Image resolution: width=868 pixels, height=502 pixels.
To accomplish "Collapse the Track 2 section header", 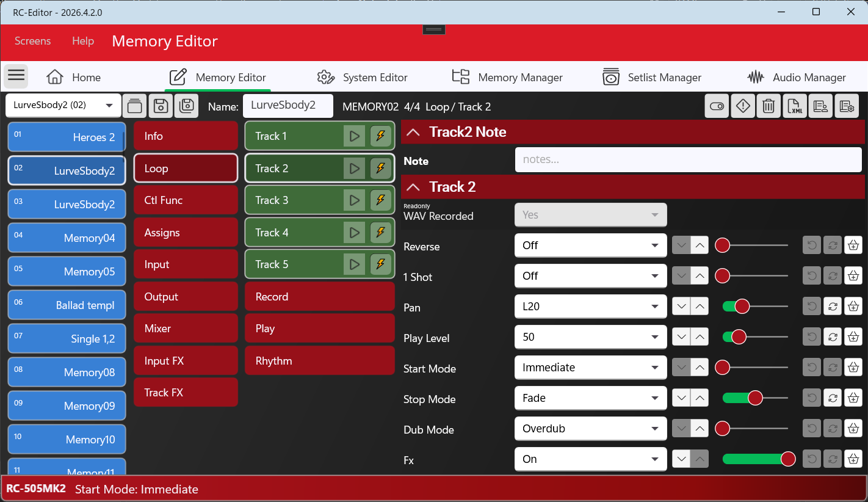I will pos(413,187).
